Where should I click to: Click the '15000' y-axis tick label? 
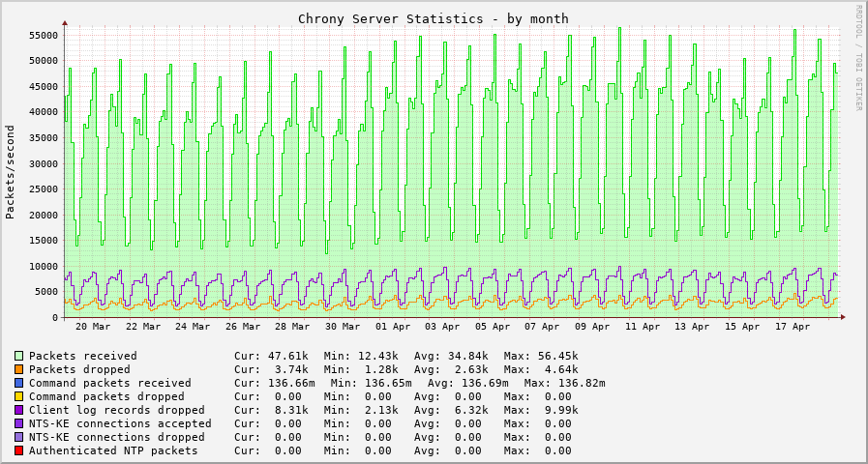(43, 241)
